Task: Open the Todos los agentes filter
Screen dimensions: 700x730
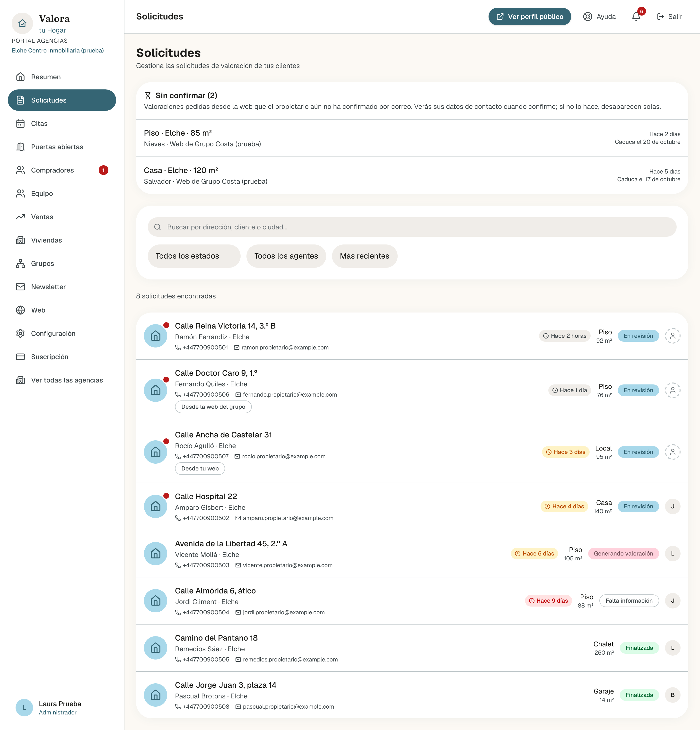Action: pos(286,256)
